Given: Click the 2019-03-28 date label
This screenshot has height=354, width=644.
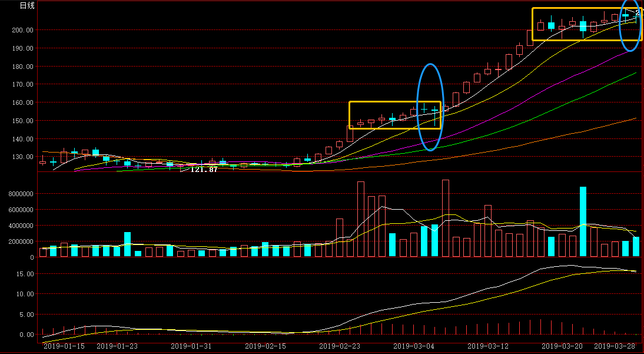Looking at the screenshot, I should pos(615,346).
